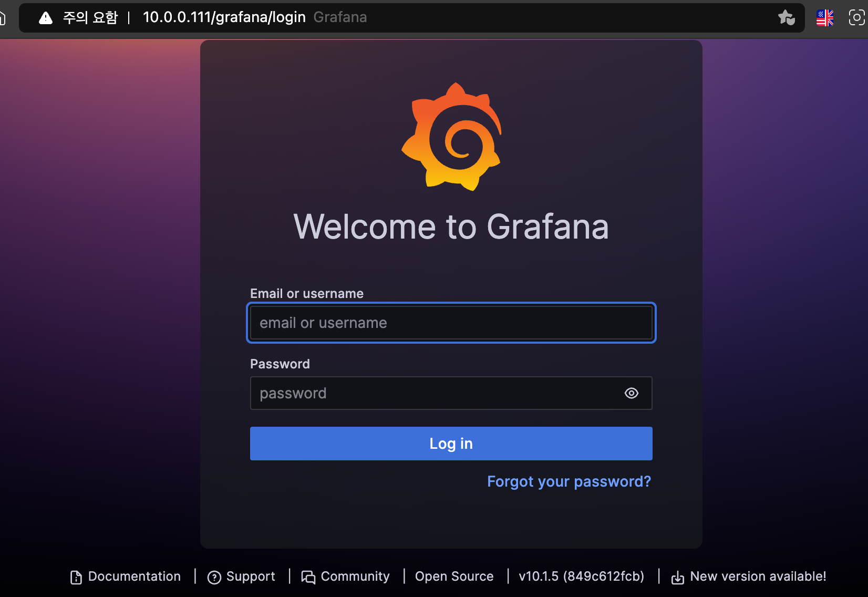
Task: Open the Open Source footer link
Action: (454, 577)
